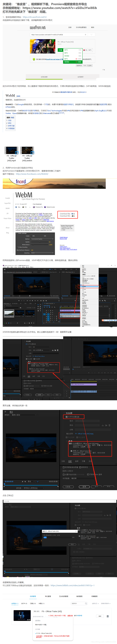Click the 队列 button in export dialog
Screen dimensions: 117x644
84,487
